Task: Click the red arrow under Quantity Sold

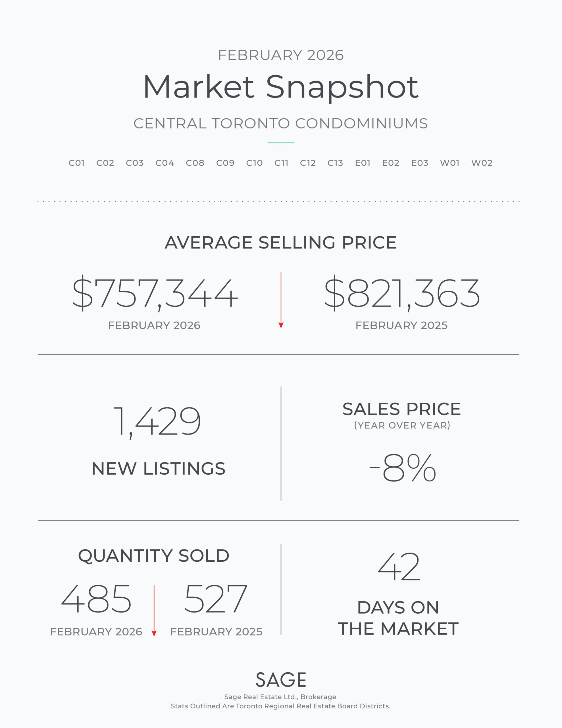Action: tap(154, 611)
